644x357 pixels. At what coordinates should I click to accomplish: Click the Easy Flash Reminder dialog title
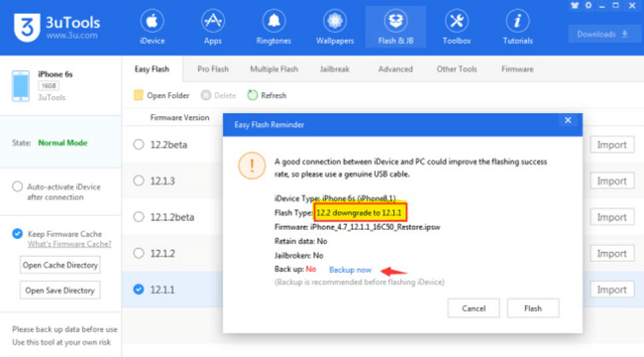coord(269,125)
